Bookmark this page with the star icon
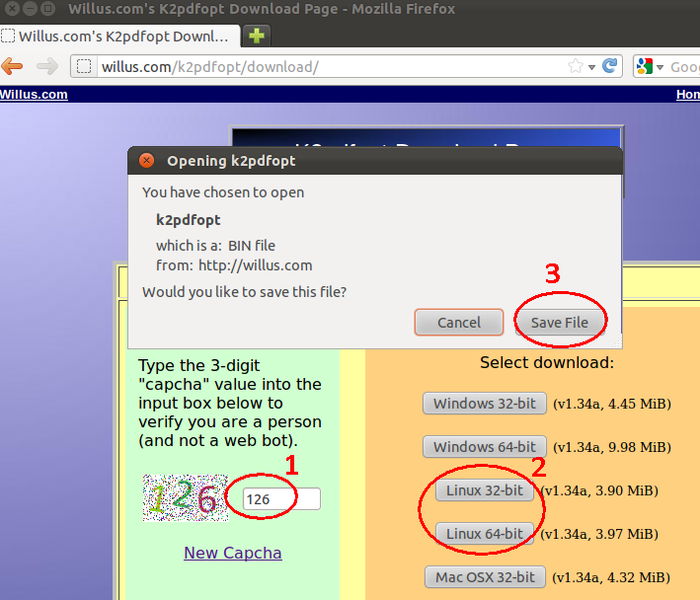The width and height of the screenshot is (700, 600). [x=576, y=66]
